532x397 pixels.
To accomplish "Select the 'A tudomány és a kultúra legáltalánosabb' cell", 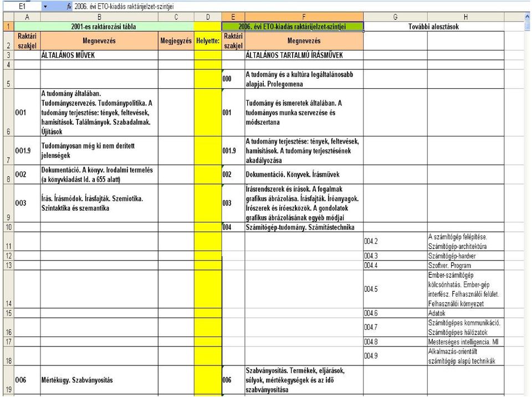I will 304,79.
